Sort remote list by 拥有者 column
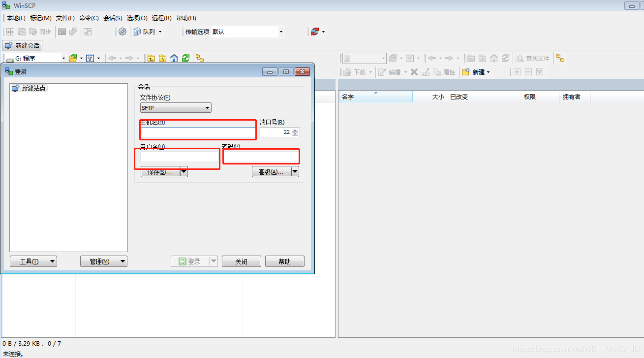The width and height of the screenshot is (644, 358). 575,97
